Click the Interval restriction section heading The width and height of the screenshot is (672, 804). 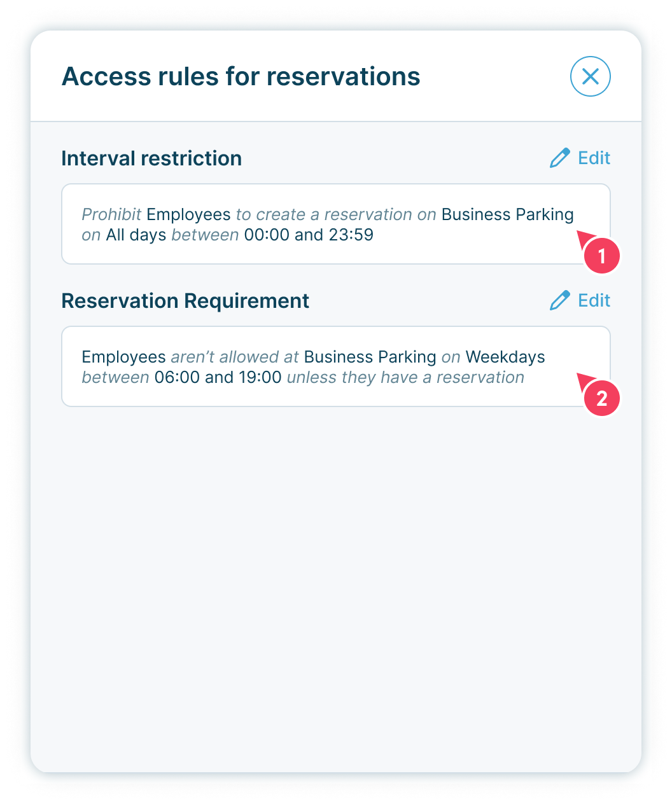151,158
